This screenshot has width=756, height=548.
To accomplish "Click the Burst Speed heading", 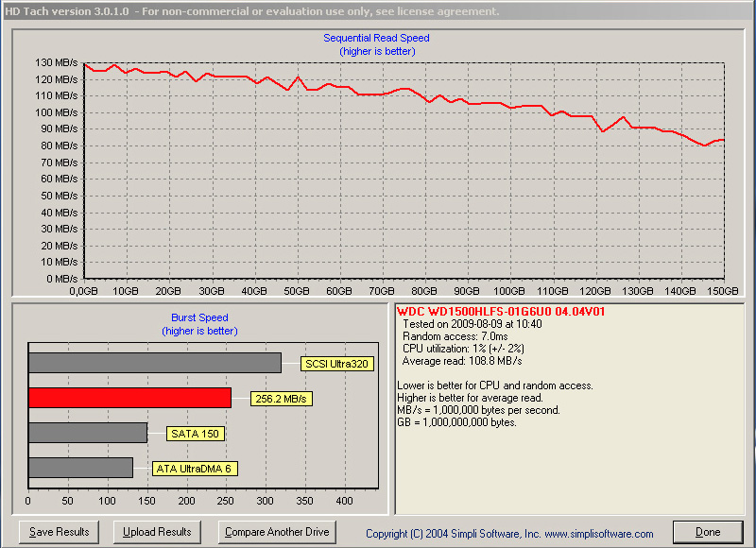I will coord(199,317).
